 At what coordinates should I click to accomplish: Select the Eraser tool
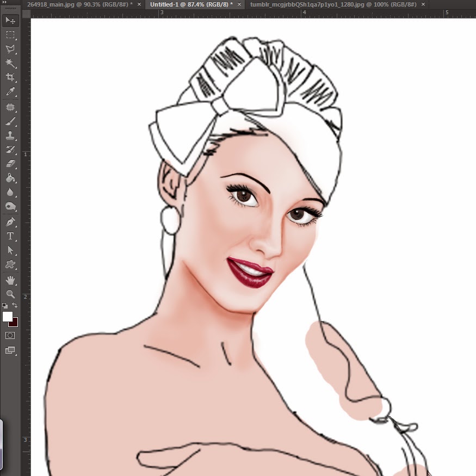tap(10, 163)
